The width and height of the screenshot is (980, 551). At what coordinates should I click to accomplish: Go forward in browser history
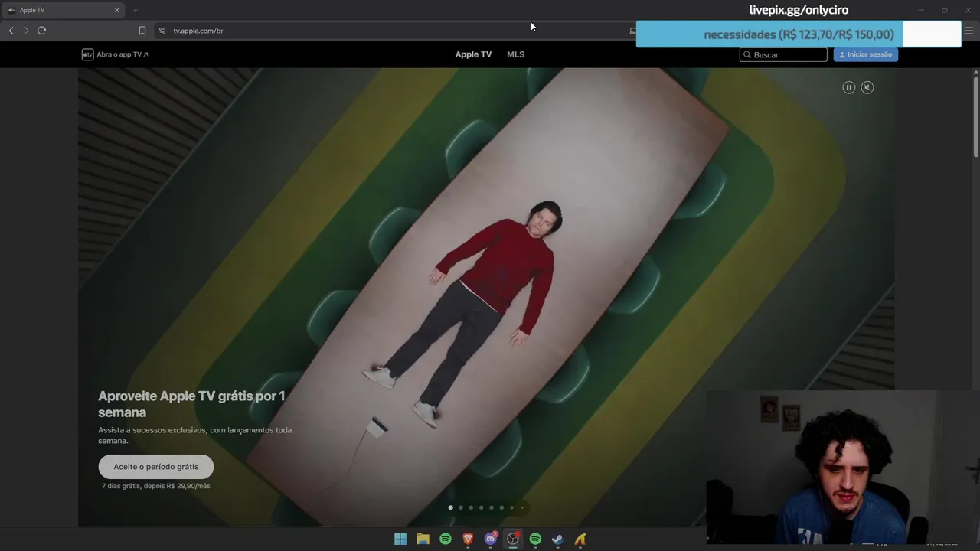(x=26, y=31)
